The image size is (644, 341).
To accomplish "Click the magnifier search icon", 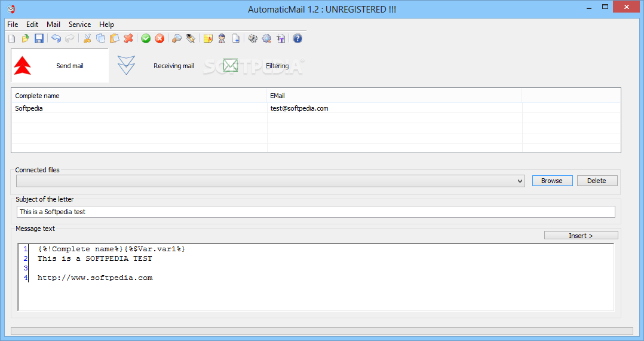I will [177, 39].
